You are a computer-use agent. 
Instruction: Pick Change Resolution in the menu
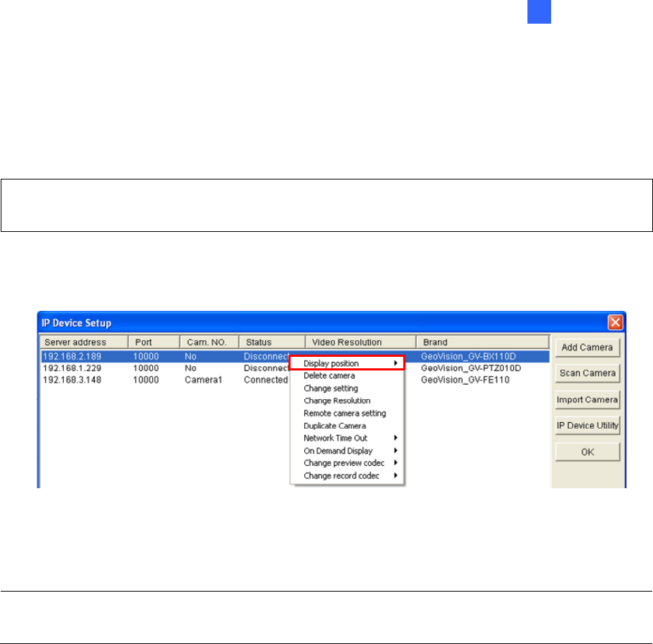(x=347, y=401)
